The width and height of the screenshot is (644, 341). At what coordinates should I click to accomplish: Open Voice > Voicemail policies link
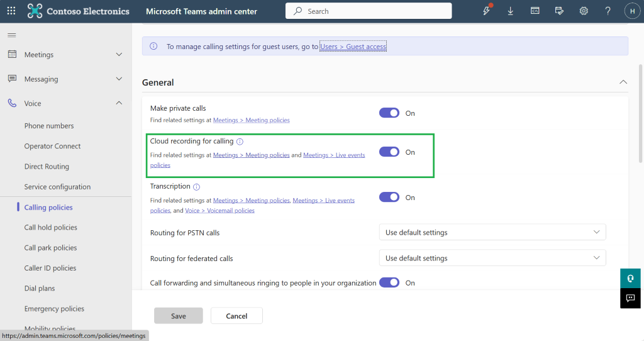219,210
